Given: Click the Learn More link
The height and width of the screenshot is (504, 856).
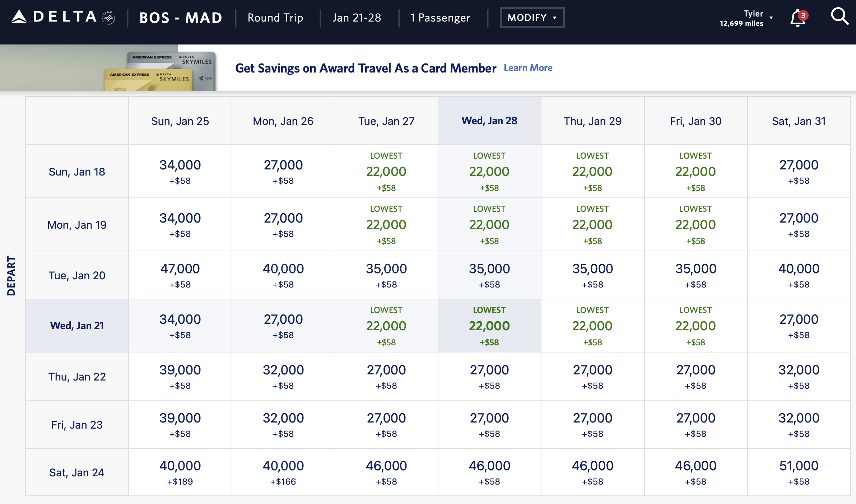Looking at the screenshot, I should (528, 68).
